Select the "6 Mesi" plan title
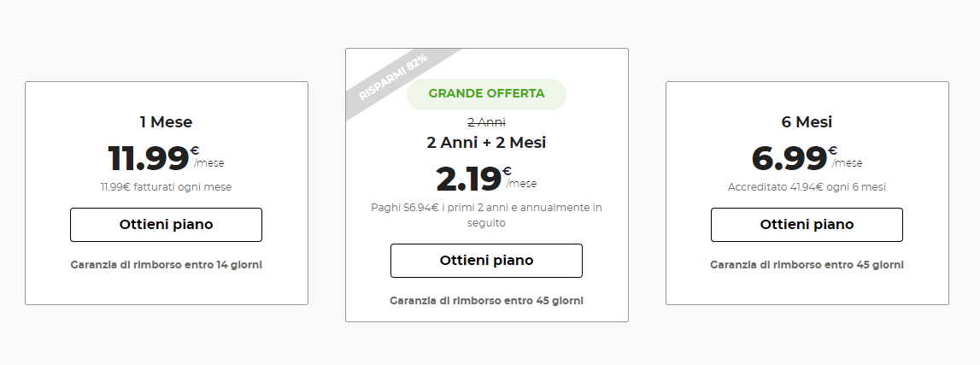The height and width of the screenshot is (365, 980). coord(807,122)
